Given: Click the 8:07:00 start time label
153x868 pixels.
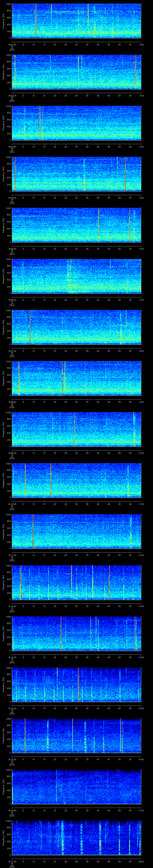Looking at the screenshot, I should [x=12, y=351].
